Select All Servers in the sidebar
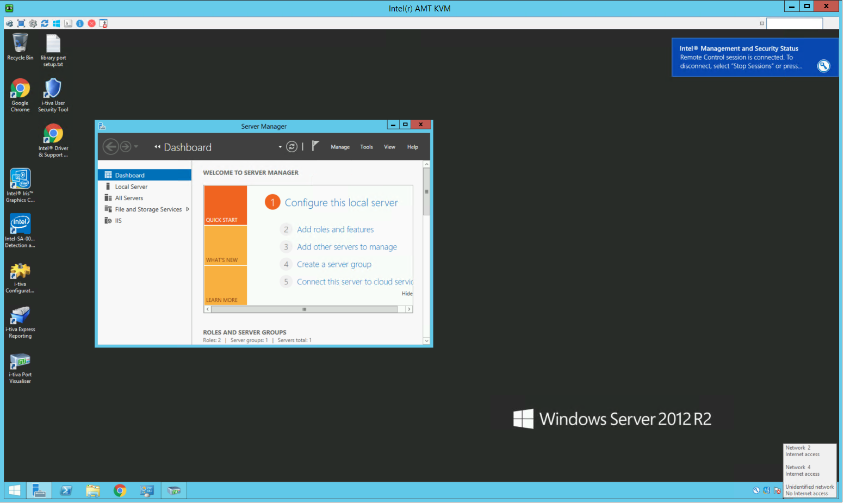 click(x=145, y=198)
